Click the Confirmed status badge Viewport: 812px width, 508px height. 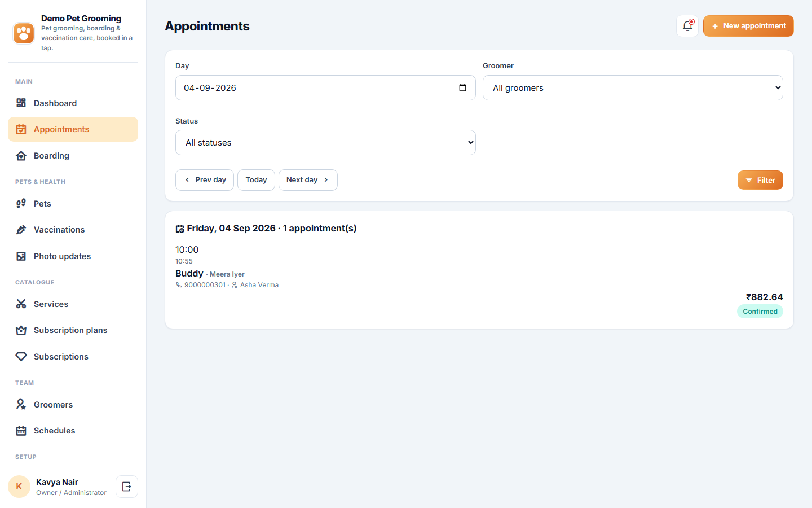[760, 312]
